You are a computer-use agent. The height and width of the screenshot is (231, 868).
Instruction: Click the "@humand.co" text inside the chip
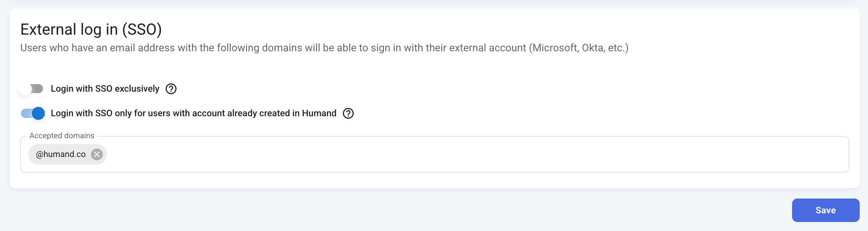point(61,154)
